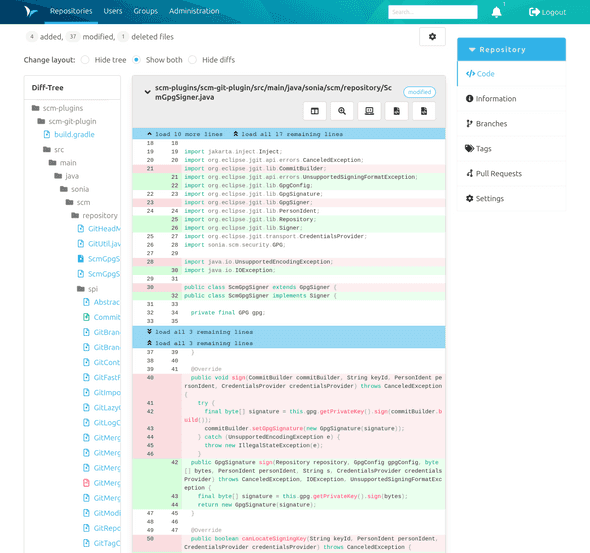The image size is (590, 553).
Task: Select the java folder in Diff-Tree
Action: click(67, 176)
